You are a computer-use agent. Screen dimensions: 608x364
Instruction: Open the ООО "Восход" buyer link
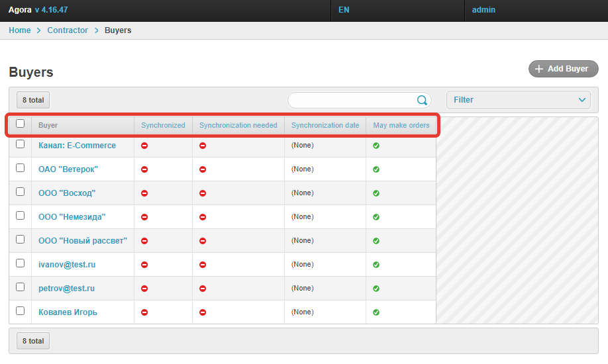(x=67, y=193)
